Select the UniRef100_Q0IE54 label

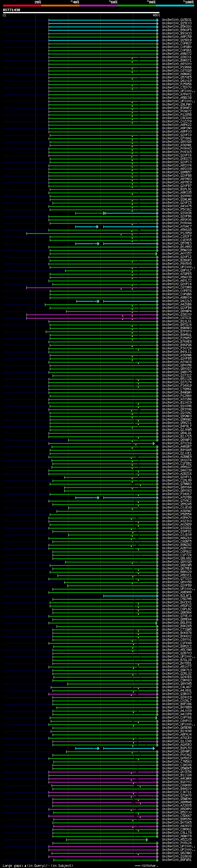click(x=176, y=772)
